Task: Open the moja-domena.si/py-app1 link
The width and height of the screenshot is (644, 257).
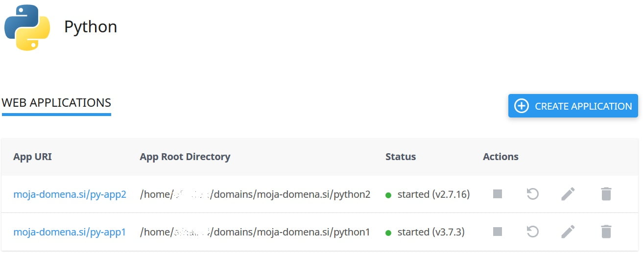Action: click(x=70, y=232)
